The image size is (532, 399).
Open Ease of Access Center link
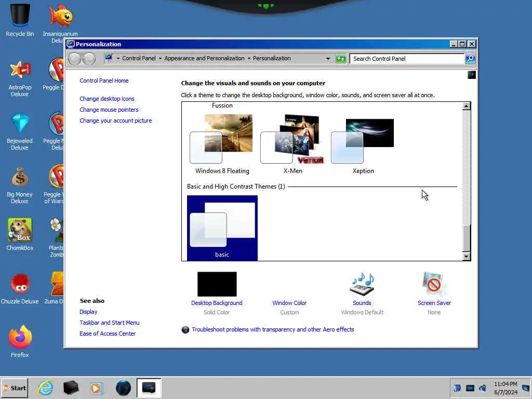pos(108,334)
